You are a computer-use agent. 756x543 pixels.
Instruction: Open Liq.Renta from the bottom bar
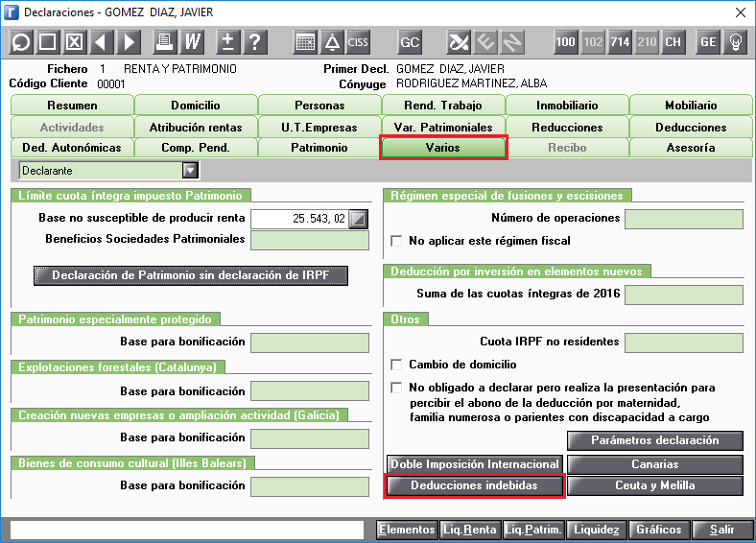(x=470, y=530)
